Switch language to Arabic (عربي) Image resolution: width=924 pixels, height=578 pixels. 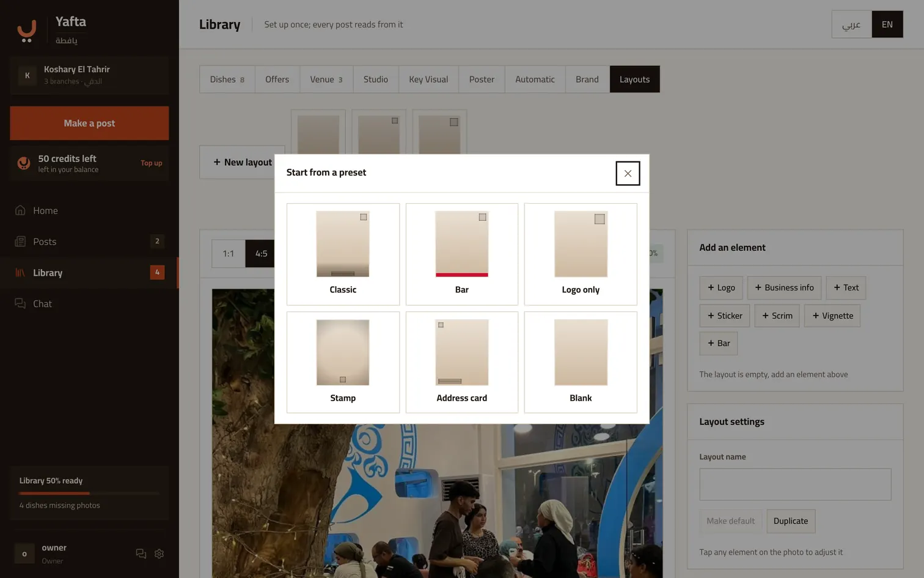[x=851, y=24]
